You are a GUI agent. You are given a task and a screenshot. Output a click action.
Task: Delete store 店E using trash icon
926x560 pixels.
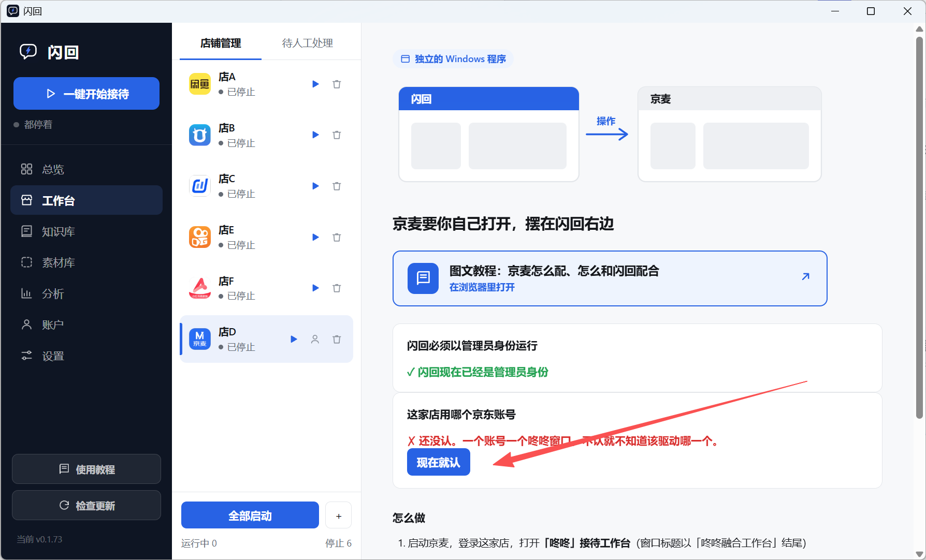pos(337,237)
